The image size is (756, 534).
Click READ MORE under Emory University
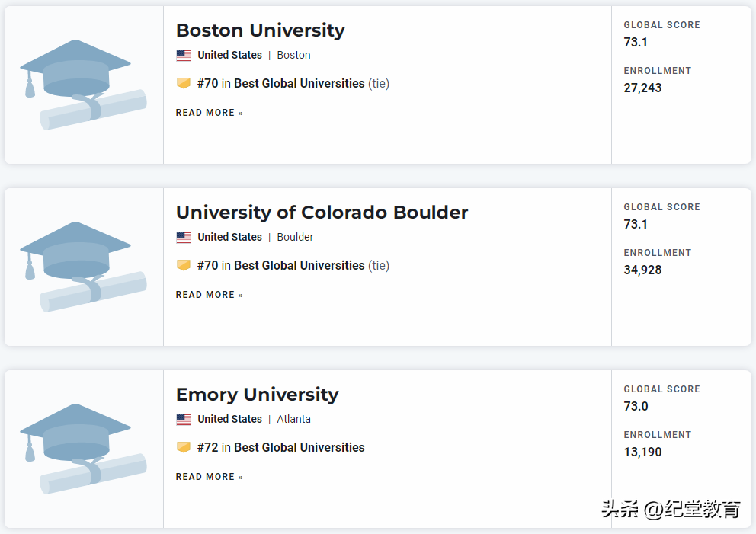209,477
